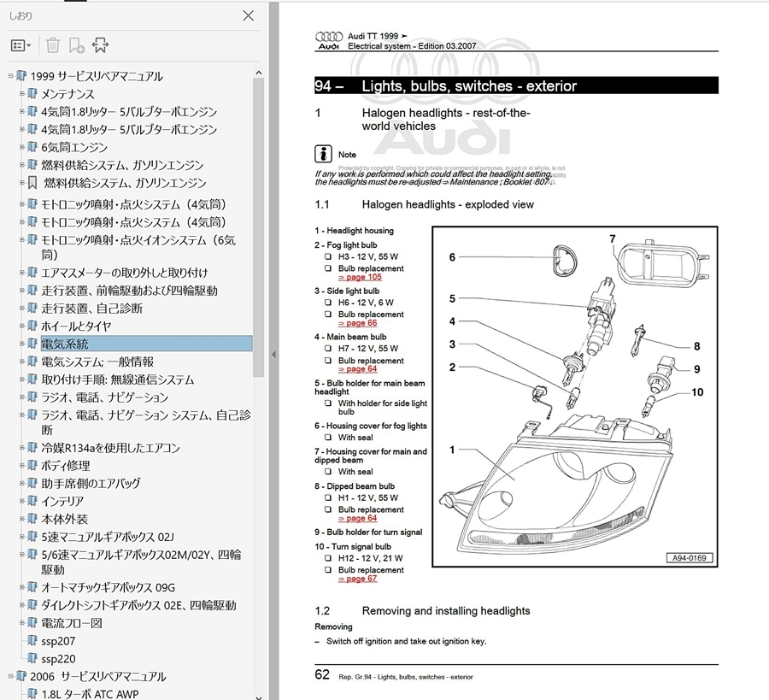Select the ssp220 bookmark
Image resolution: width=769 pixels, height=700 pixels.
58,659
